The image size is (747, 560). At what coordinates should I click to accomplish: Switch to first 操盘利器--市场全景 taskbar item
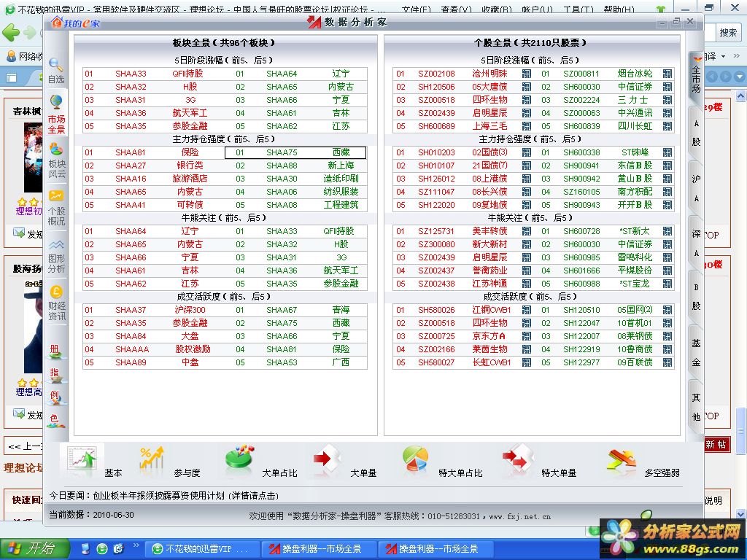(320, 549)
